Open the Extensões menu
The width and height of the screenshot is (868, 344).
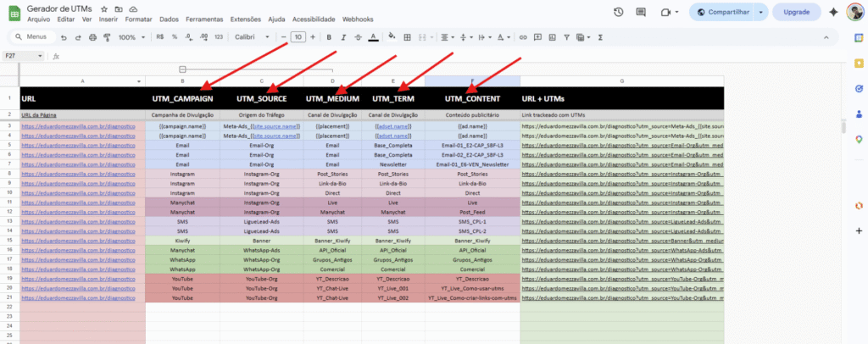point(246,19)
